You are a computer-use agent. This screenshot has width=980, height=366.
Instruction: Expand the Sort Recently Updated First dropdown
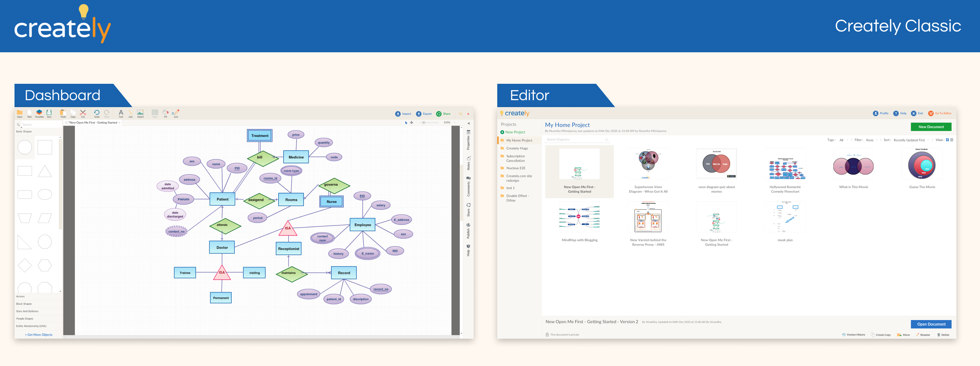click(x=910, y=140)
